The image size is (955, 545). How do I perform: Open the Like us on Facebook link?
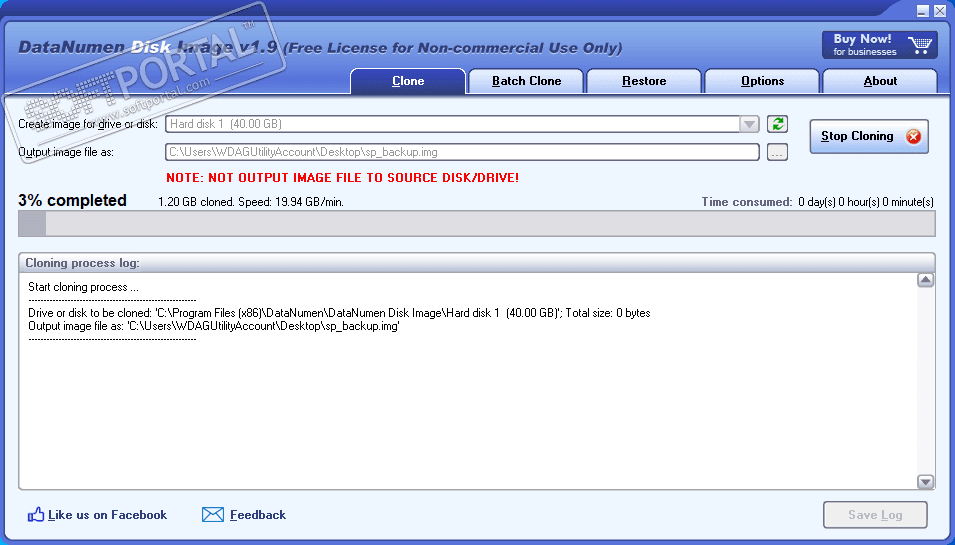click(107, 515)
